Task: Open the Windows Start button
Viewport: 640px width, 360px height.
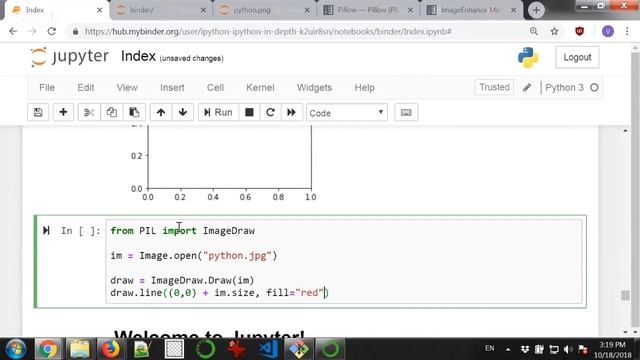Action: 16,349
